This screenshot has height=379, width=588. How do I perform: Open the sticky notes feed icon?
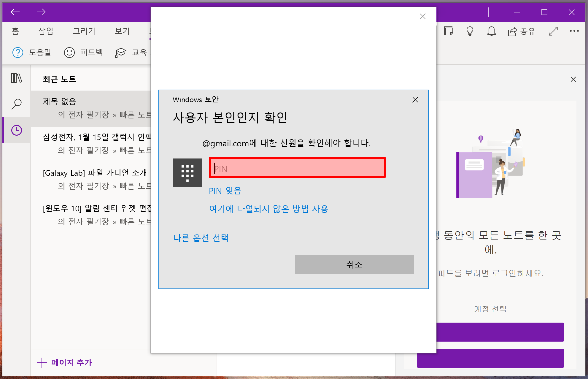(448, 31)
